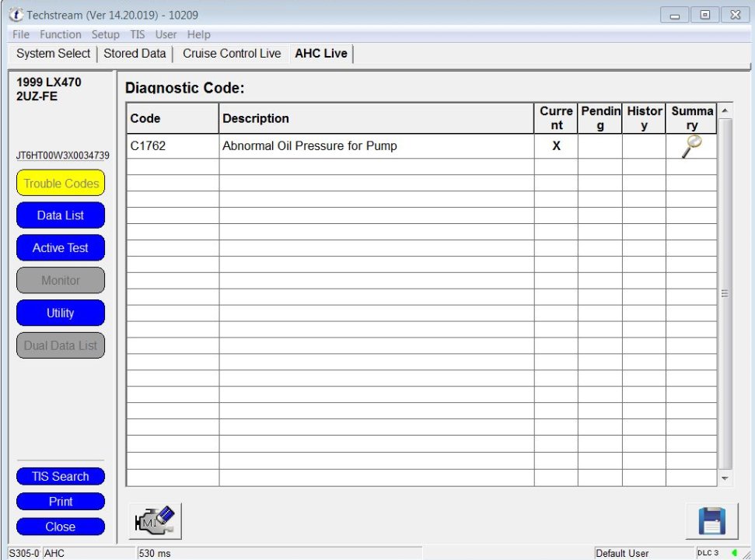This screenshot has width=755, height=560.
Task: Click the VIN JT6HT00W3X0034739 text
Action: pyautogui.click(x=63, y=156)
